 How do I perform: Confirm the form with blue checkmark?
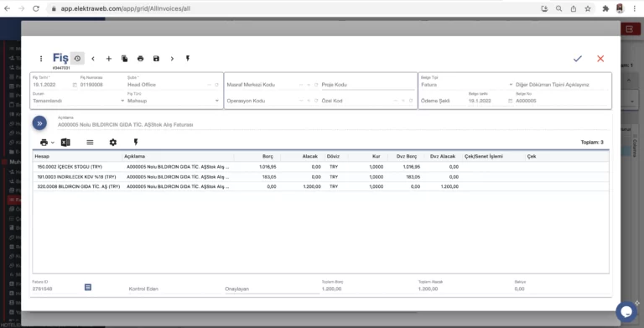pos(578,59)
